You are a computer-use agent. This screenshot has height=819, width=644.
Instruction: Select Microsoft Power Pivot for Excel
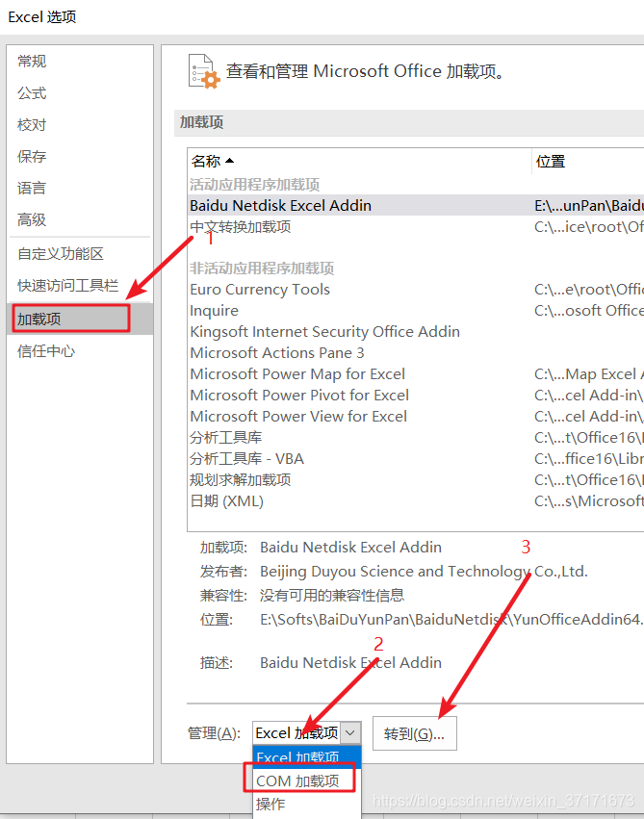(416, 395)
